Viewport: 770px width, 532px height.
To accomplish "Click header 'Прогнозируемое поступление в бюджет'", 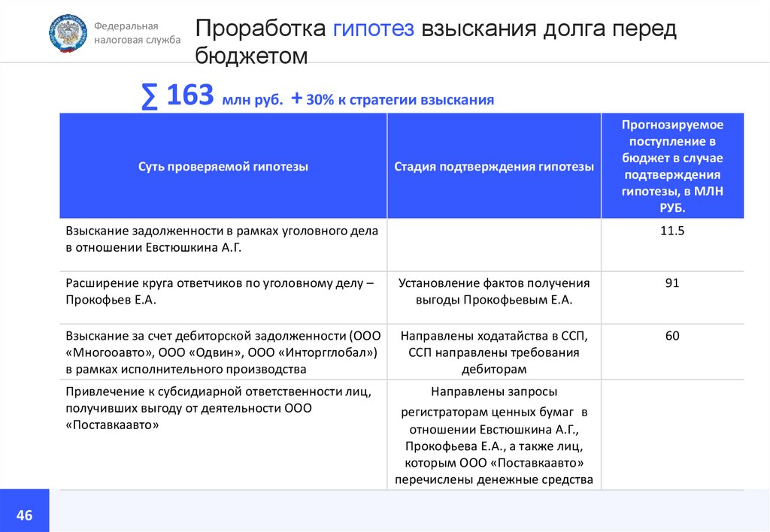I will coord(672,166).
